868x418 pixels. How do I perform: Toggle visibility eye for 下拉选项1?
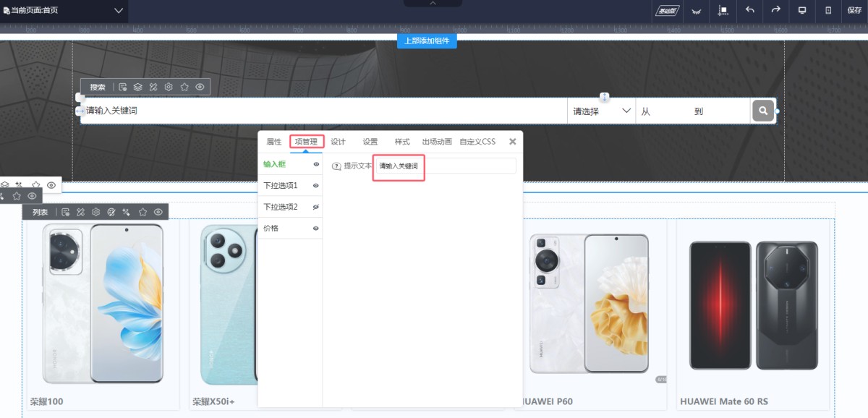tap(316, 186)
